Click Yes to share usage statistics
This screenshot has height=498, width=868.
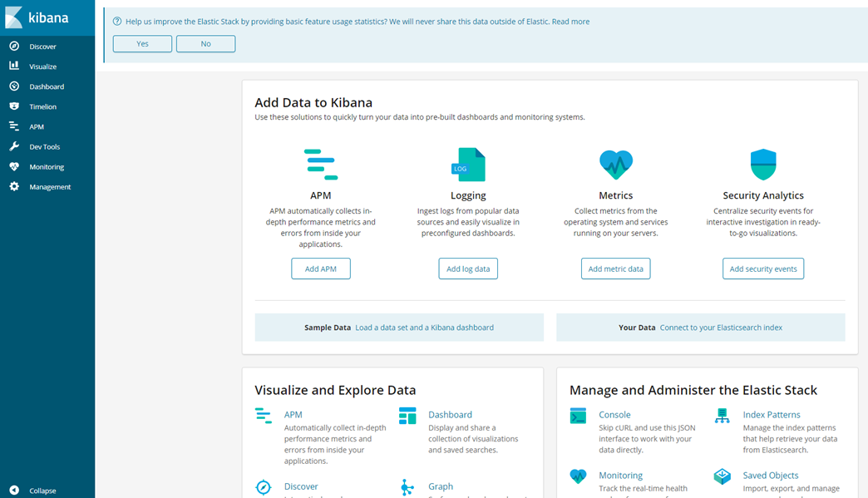142,44
